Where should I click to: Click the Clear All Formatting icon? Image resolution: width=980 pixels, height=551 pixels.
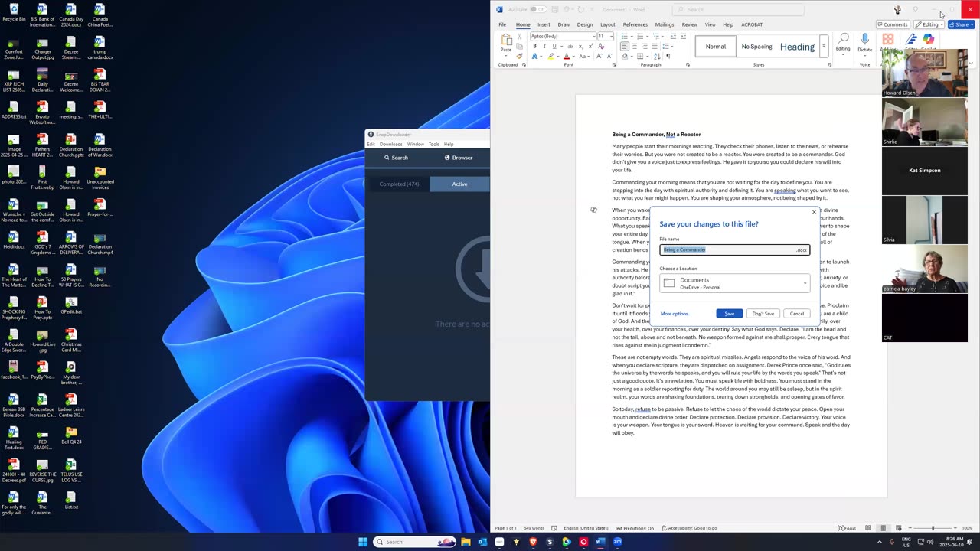point(601,46)
